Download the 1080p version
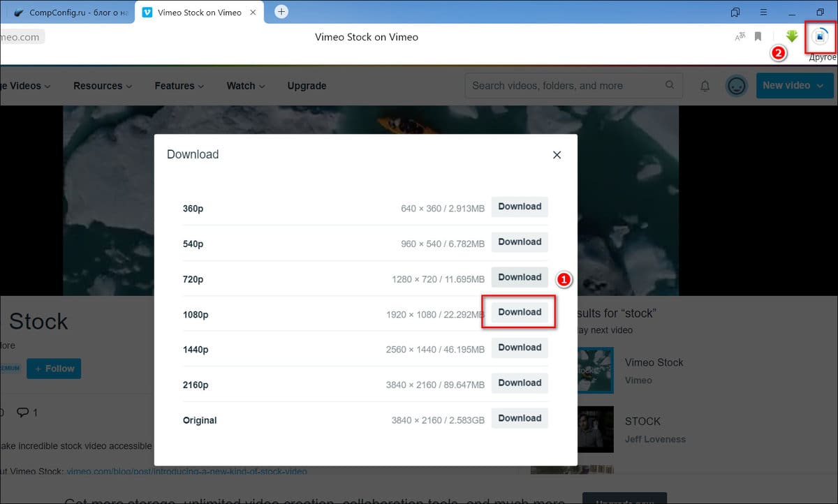 point(520,312)
